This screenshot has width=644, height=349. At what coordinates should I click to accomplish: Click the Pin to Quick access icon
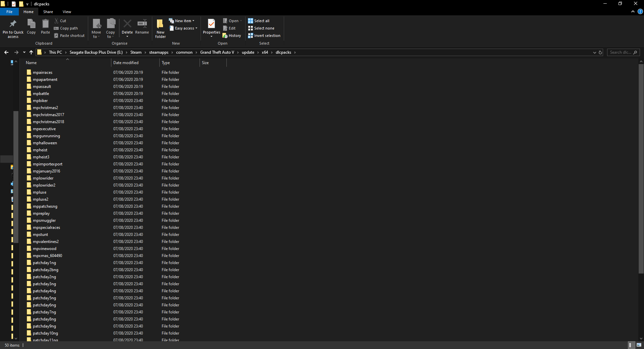point(13,24)
